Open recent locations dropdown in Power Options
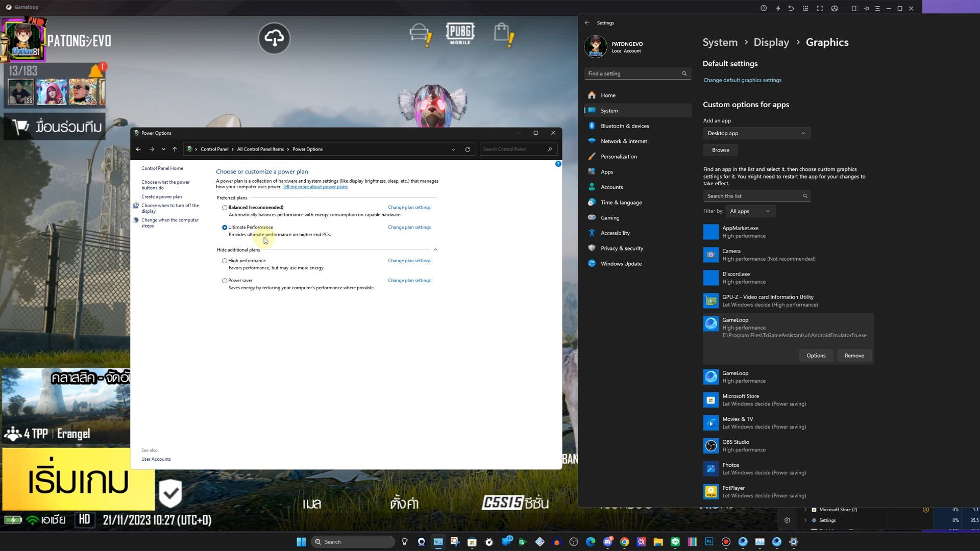Image resolution: width=980 pixels, height=551 pixels. point(163,149)
